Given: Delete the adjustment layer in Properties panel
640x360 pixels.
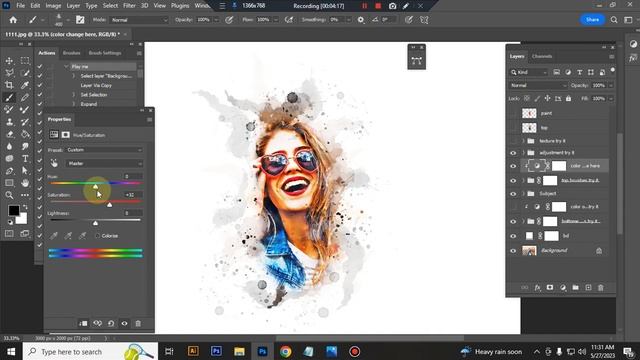Looking at the screenshot, I should coord(138,324).
